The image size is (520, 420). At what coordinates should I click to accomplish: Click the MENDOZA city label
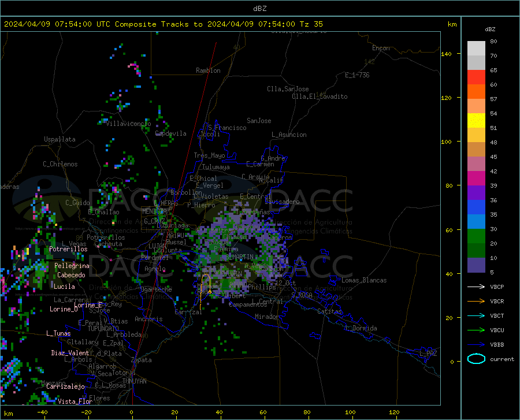154,211
